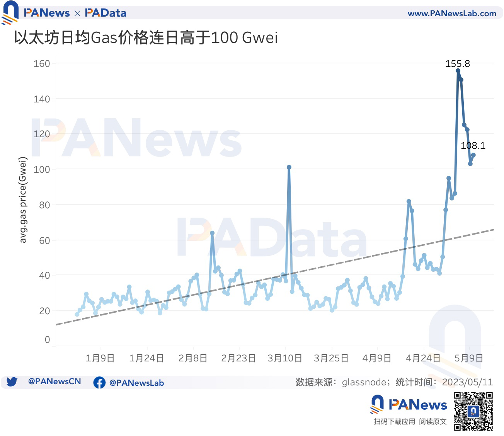
Task: Click the 120 y-axis tick label
Action: pyautogui.click(x=42, y=134)
